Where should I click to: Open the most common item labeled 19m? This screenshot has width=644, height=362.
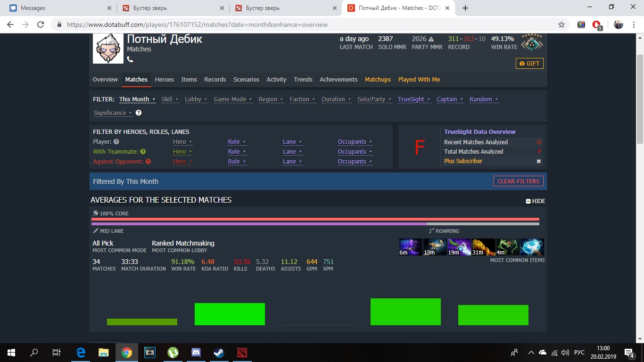click(459, 247)
